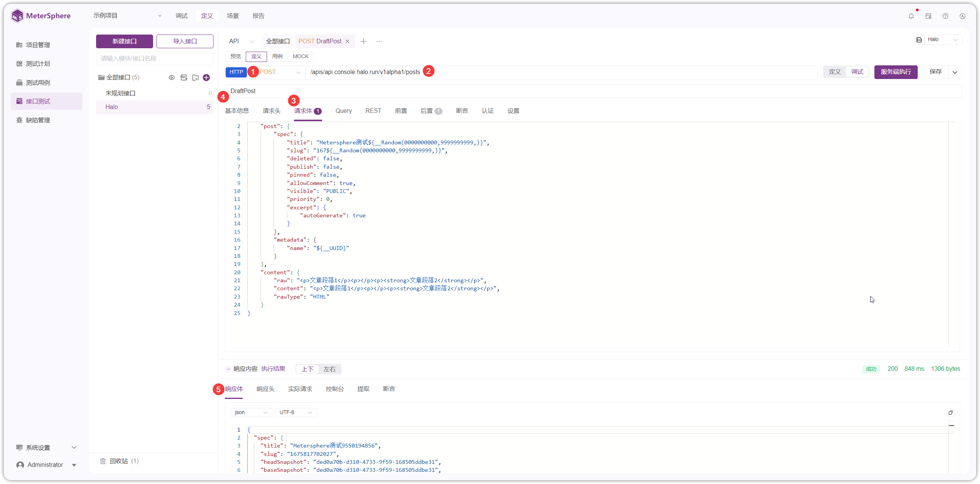Toggle the eye view icon beside 全部接口

coord(172,78)
